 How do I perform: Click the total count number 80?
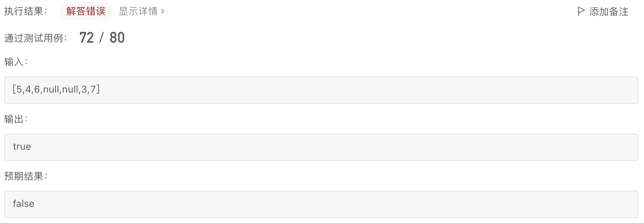point(117,38)
